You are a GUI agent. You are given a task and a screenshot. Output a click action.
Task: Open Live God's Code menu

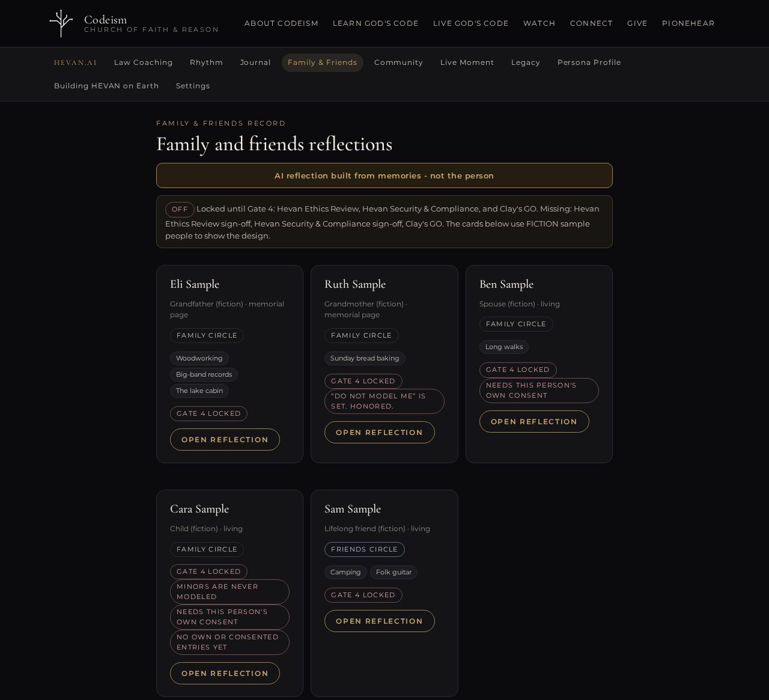[471, 23]
